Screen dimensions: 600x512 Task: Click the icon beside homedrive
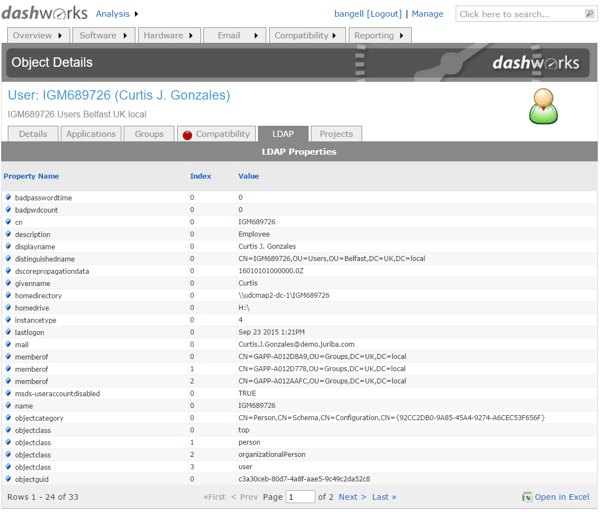[x=8, y=307]
